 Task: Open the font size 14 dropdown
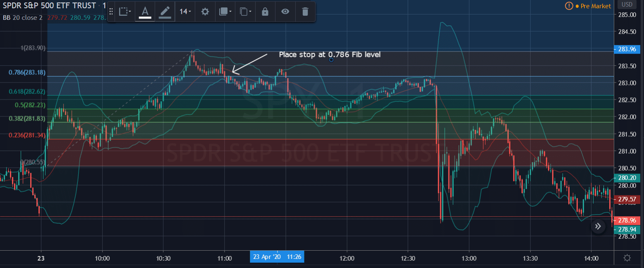coord(185,12)
